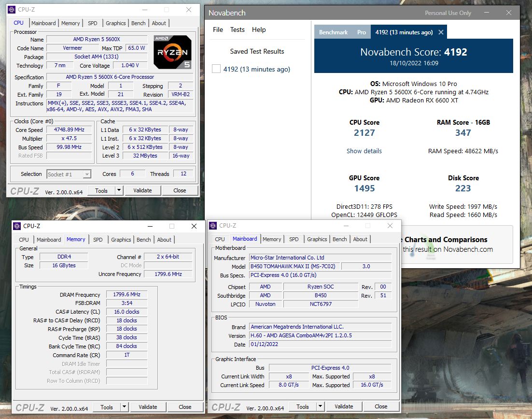Click Current Link Speed value 8.0 GT/s
Viewport: 532px width, 419px height.
tap(289, 385)
